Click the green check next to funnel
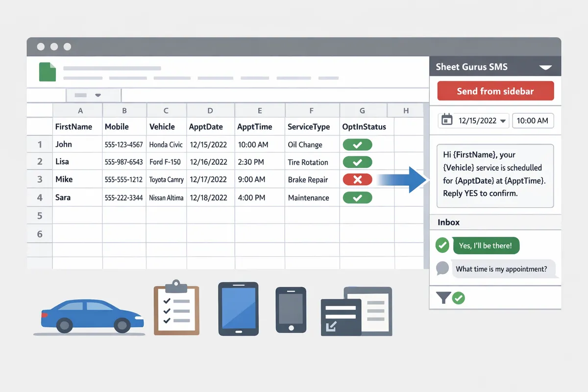This screenshot has width=588, height=392. coord(458,297)
